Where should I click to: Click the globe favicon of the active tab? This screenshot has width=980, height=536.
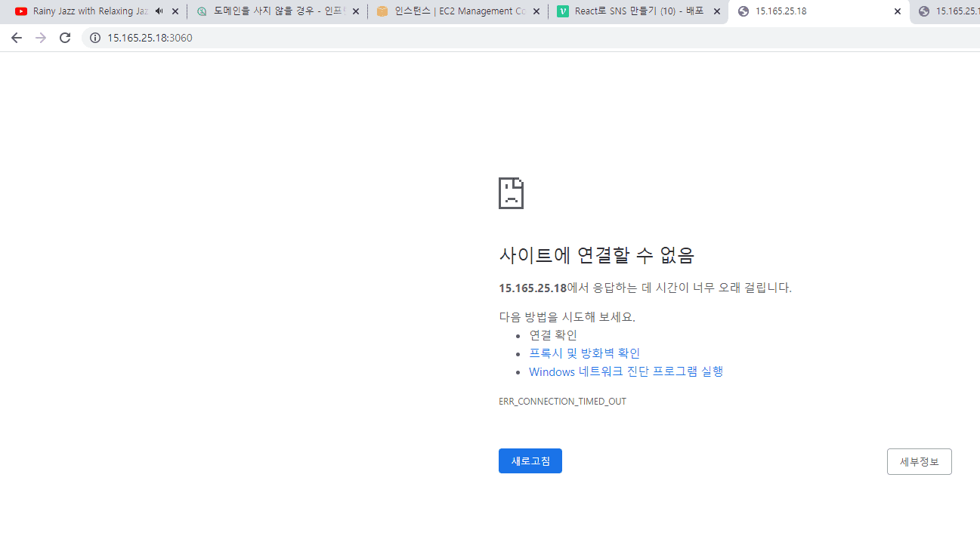(x=744, y=11)
